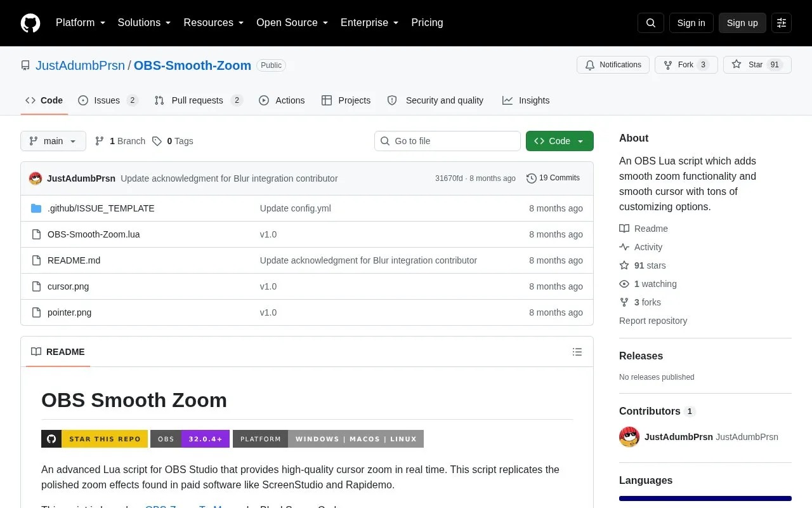Open the README.md file
812x508 pixels.
(74, 260)
